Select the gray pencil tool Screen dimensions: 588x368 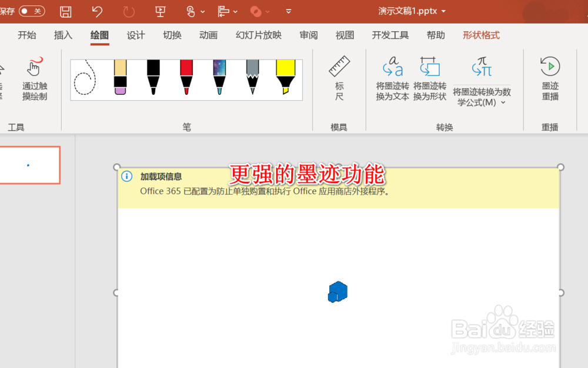point(252,77)
